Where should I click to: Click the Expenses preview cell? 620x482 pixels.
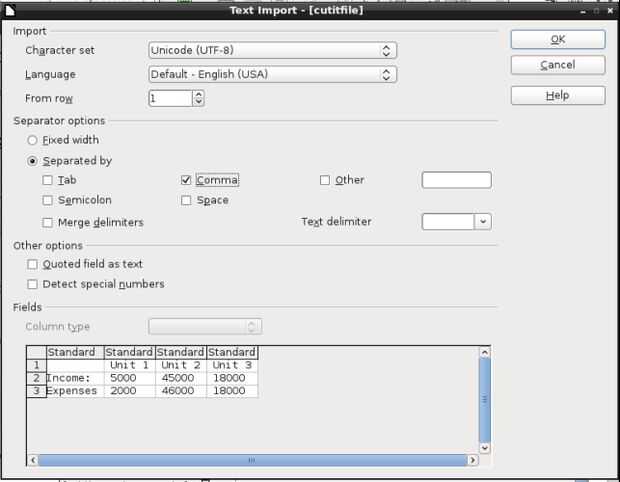(75, 391)
